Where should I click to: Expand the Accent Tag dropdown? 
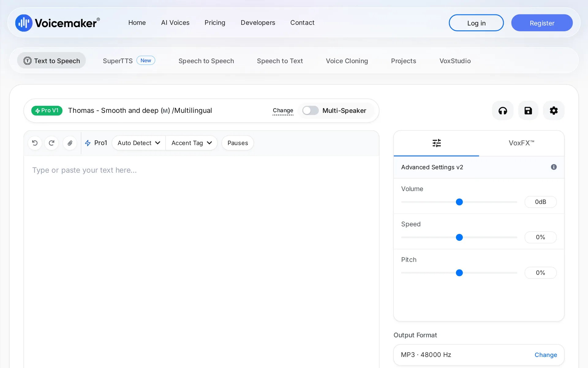pyautogui.click(x=192, y=143)
